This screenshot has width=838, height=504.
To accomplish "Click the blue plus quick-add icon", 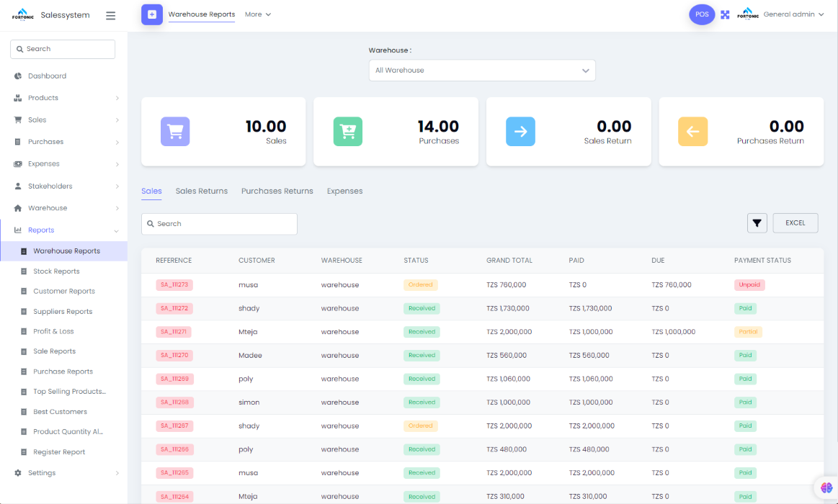I will pos(152,14).
